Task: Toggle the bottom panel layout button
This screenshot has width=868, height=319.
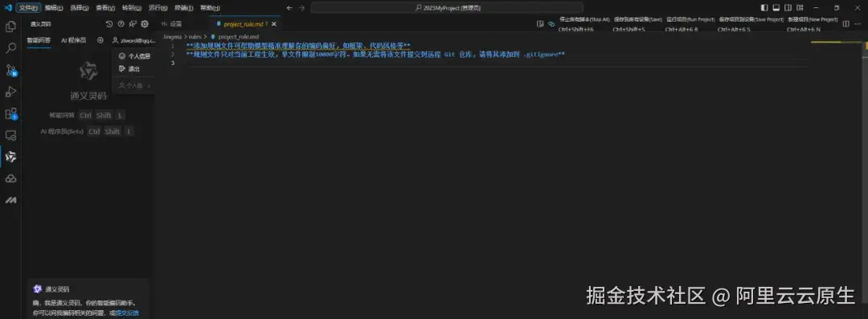Action: coord(776,8)
